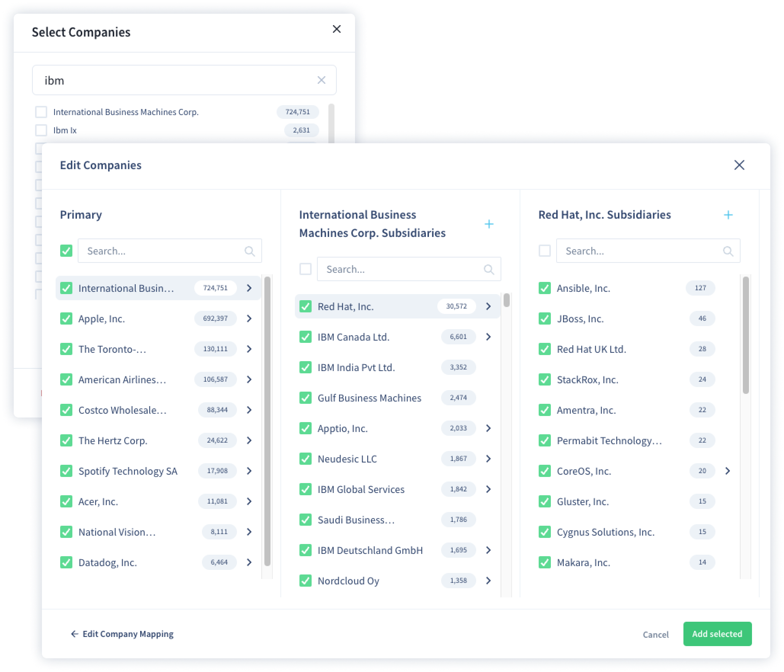
Task: Toggle checkbox for IBM India Pvt Ltd.
Action: 305,366
